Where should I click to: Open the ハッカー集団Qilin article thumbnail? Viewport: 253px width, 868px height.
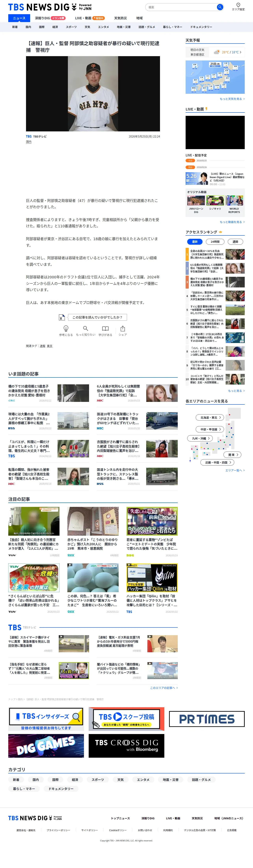click(152, 578)
